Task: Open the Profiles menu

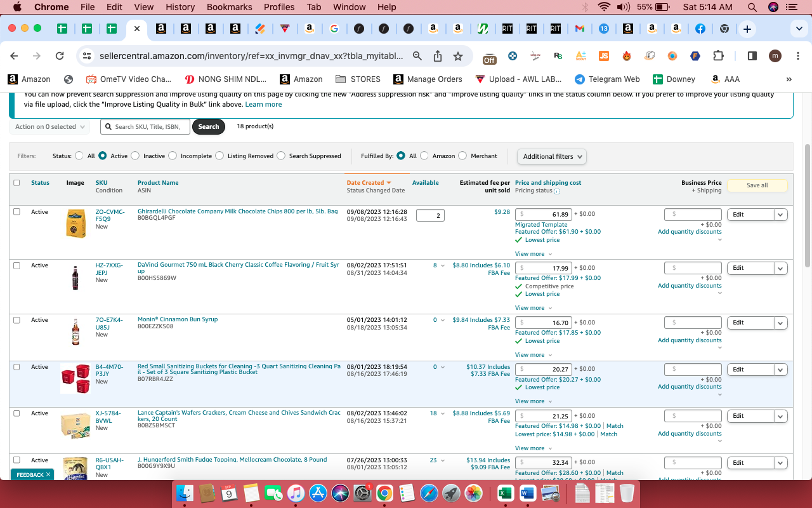Action: (x=279, y=7)
